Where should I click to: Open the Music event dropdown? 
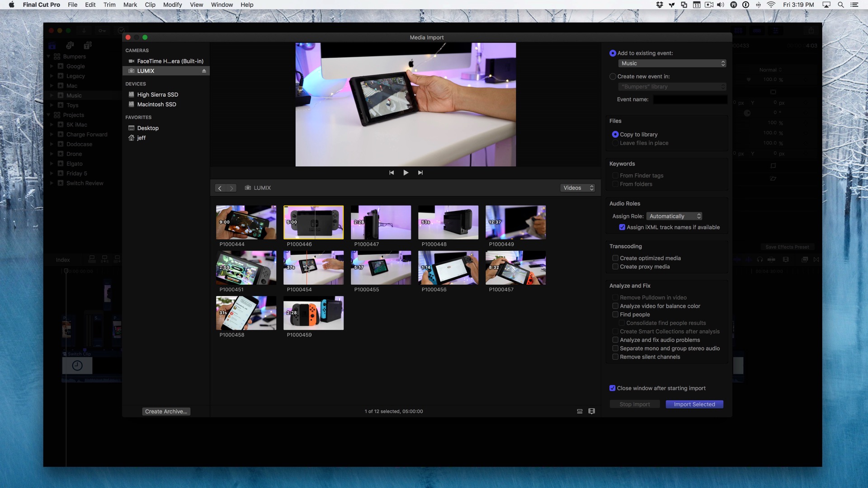672,63
